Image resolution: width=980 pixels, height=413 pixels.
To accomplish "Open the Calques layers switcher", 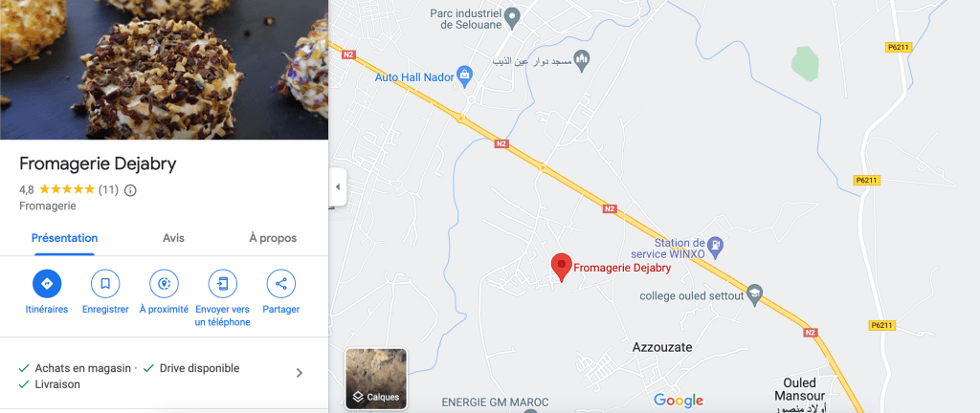I will click(x=376, y=379).
